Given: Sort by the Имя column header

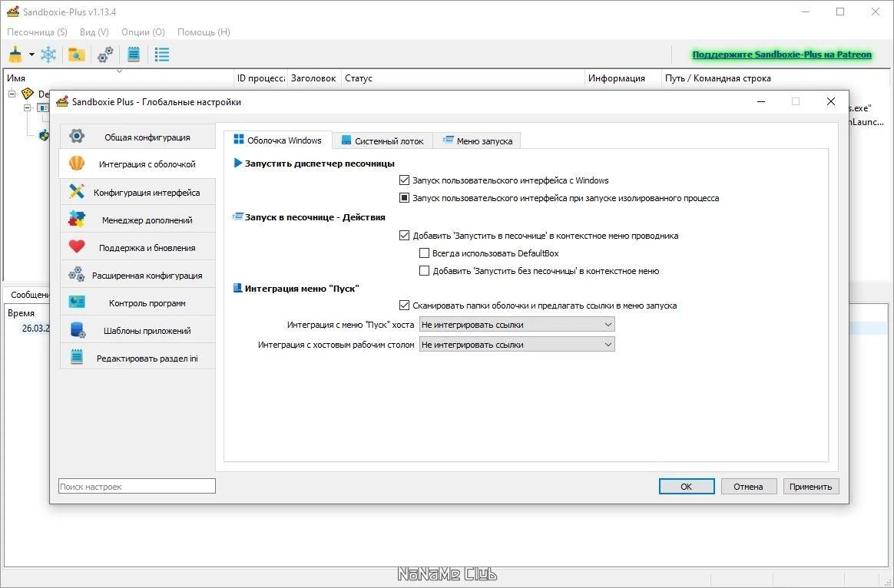Looking at the screenshot, I should (119, 78).
